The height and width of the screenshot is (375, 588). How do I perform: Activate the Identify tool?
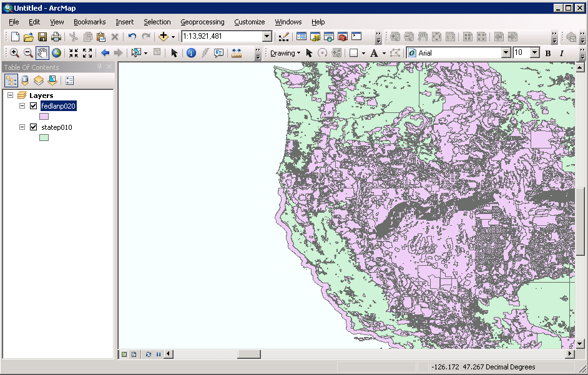point(191,53)
